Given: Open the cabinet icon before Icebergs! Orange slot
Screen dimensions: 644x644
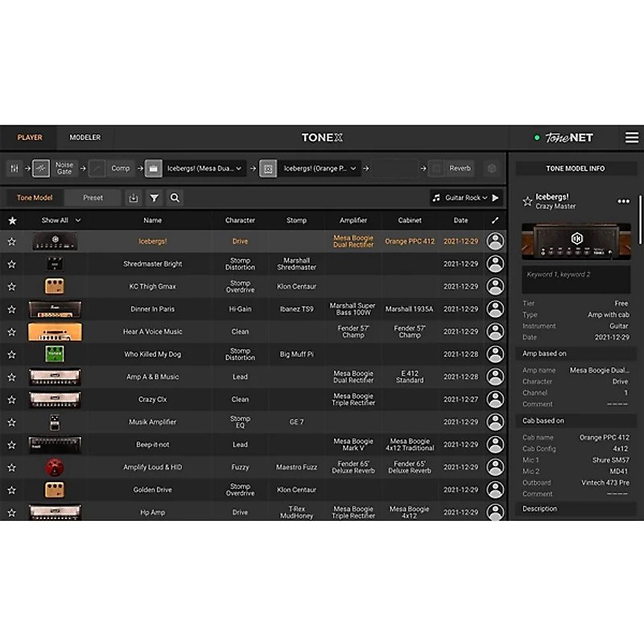Looking at the screenshot, I should click(x=268, y=167).
